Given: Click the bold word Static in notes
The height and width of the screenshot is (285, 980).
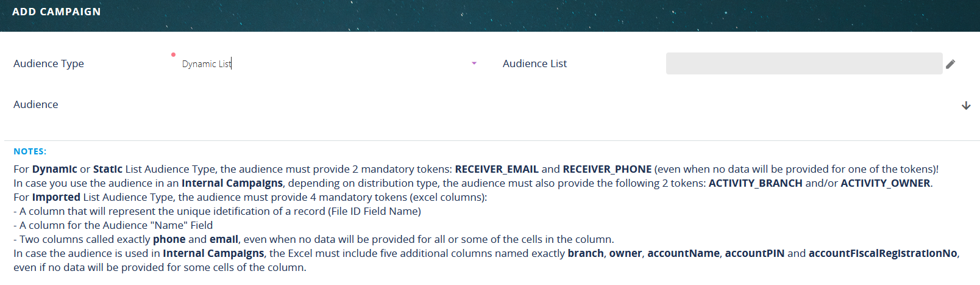Looking at the screenshot, I should point(108,169).
